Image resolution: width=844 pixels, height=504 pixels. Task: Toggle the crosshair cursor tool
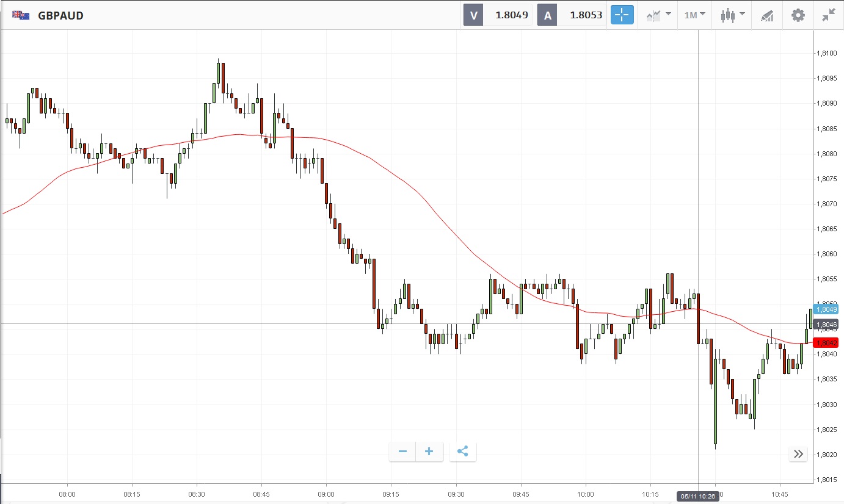tap(622, 15)
